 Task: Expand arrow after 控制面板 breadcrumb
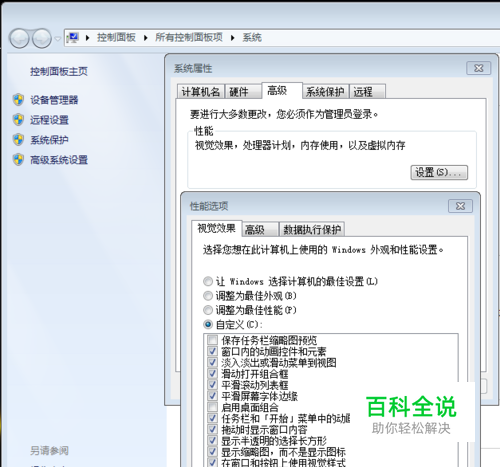click(146, 38)
